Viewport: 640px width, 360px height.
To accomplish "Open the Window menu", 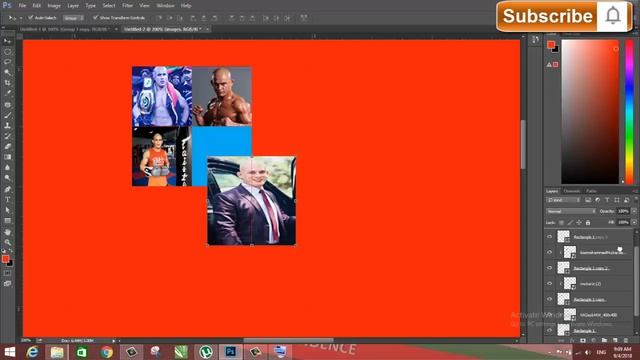I will 165,6.
